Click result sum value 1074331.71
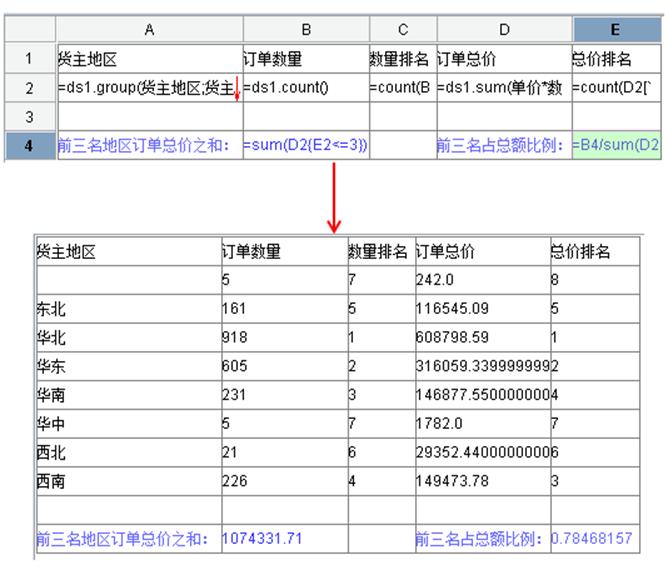 click(262, 538)
